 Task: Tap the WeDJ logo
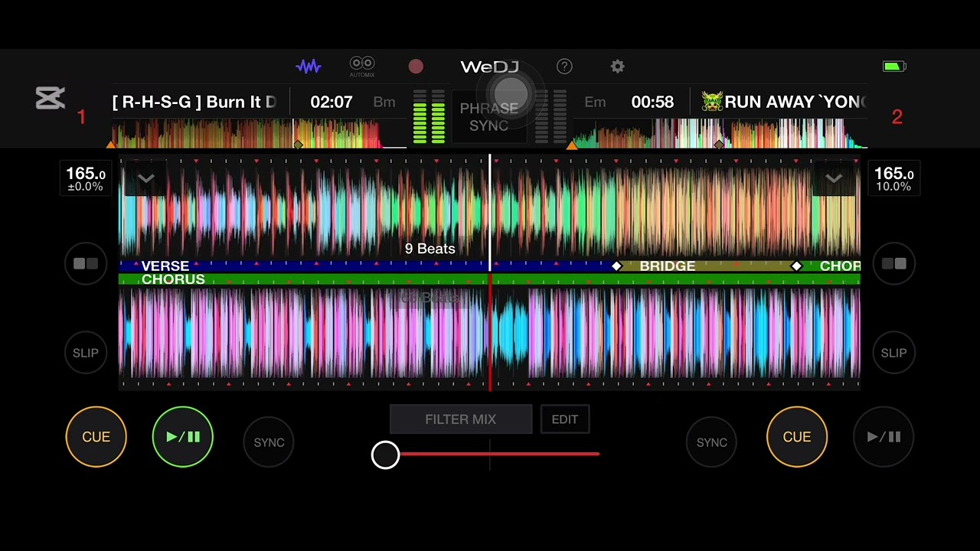pyautogui.click(x=489, y=67)
